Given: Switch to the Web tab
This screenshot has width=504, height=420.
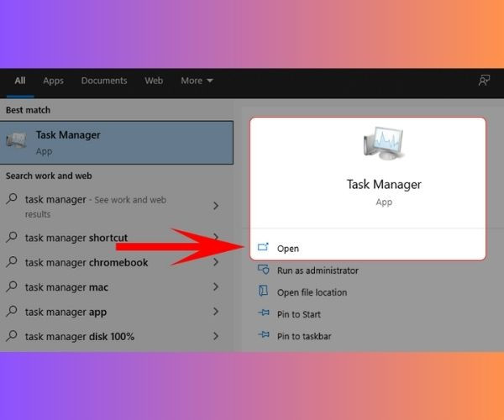Looking at the screenshot, I should click(x=154, y=81).
